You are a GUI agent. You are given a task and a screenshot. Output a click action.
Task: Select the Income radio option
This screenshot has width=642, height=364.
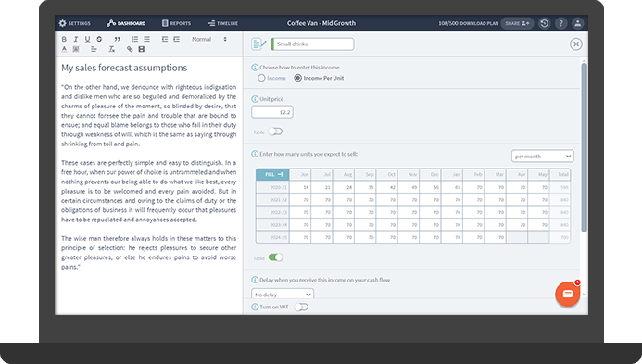tap(261, 78)
